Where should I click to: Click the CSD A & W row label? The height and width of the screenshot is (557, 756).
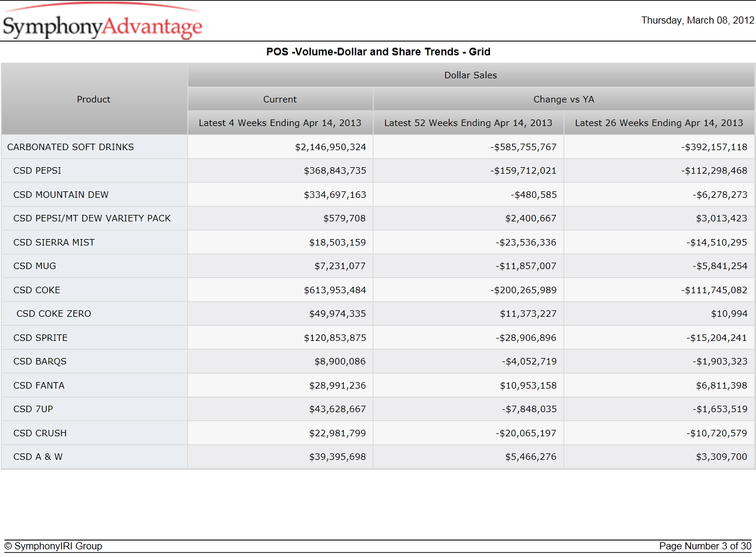pos(38,457)
